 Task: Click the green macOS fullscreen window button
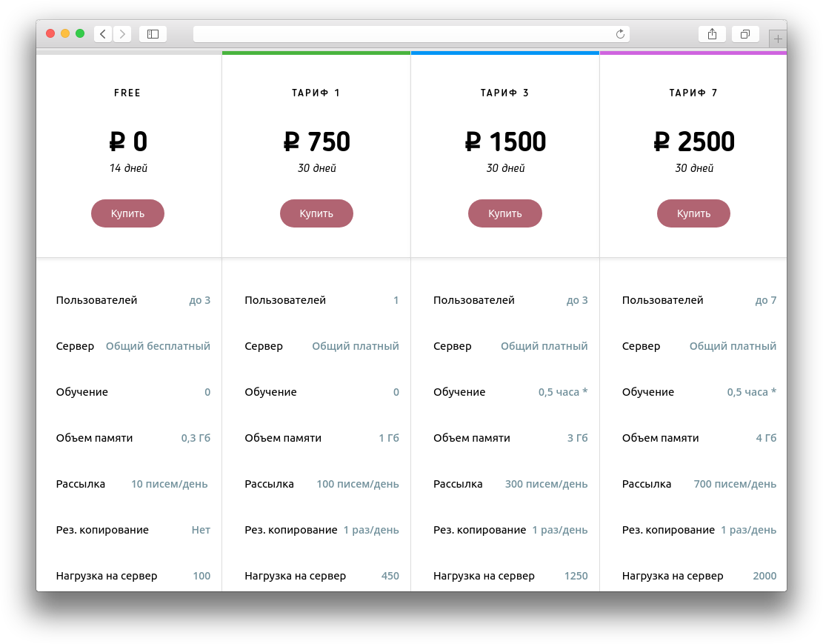click(80, 33)
